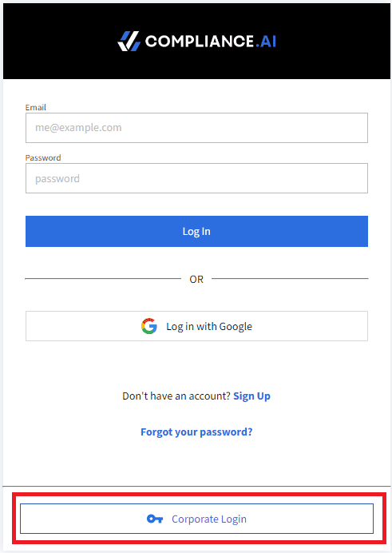Open the Sign Up link
The height and width of the screenshot is (553, 392).
[251, 396]
